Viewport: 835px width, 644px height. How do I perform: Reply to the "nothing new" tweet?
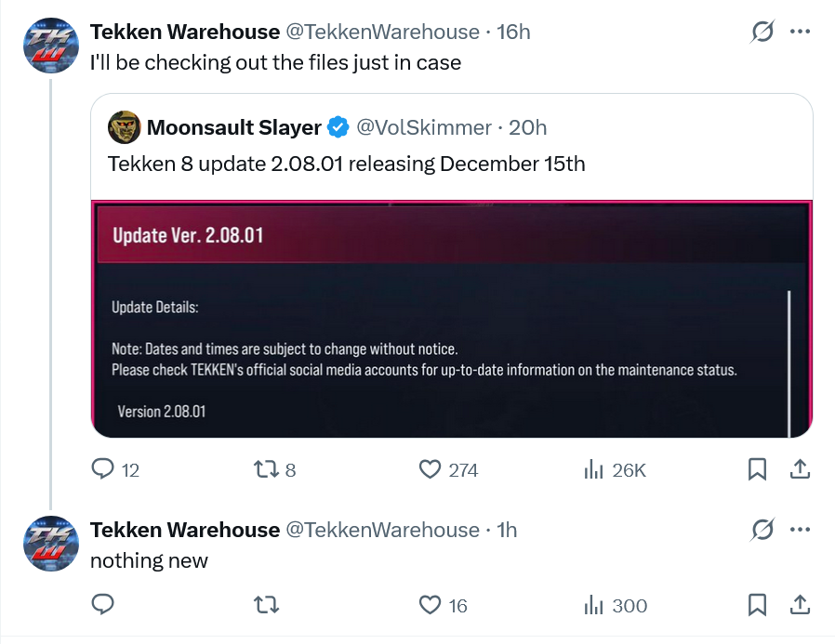[x=103, y=605]
